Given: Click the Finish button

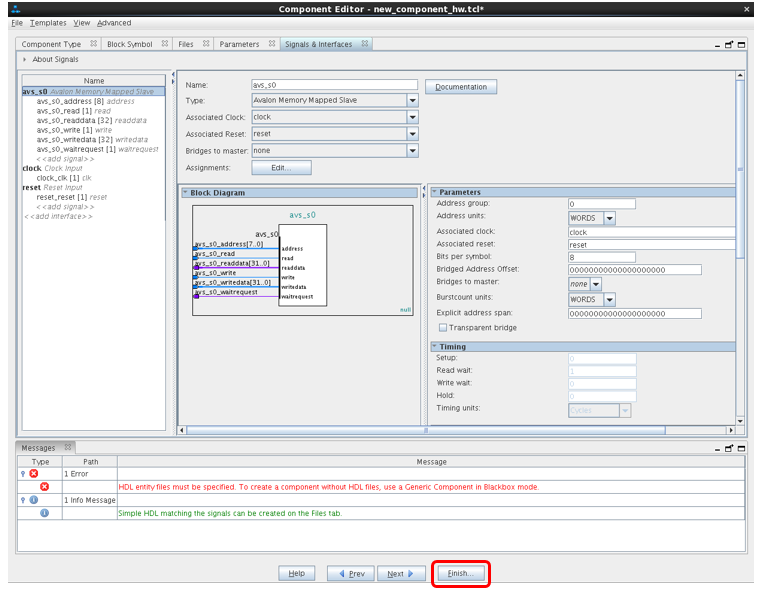Looking at the screenshot, I should 461,574.
